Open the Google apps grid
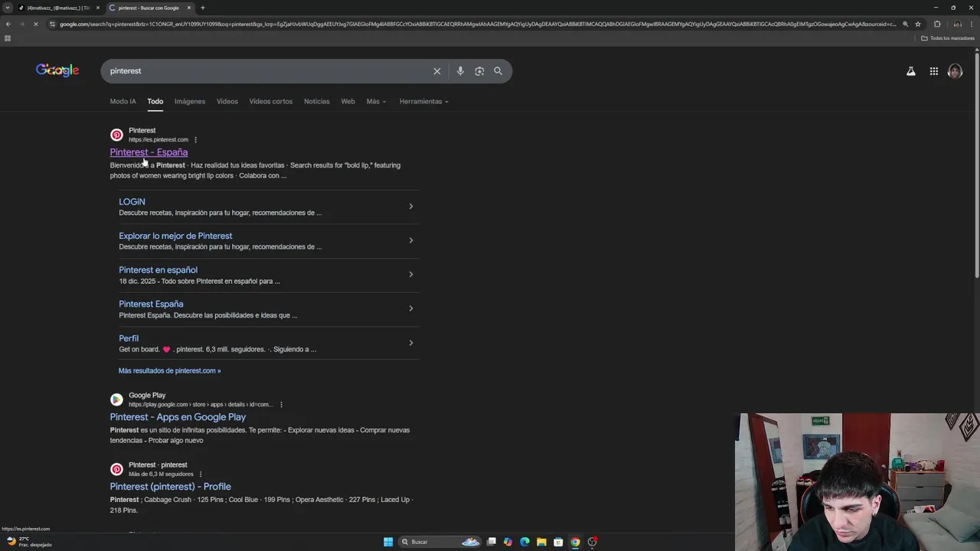The image size is (980, 551). point(934,71)
